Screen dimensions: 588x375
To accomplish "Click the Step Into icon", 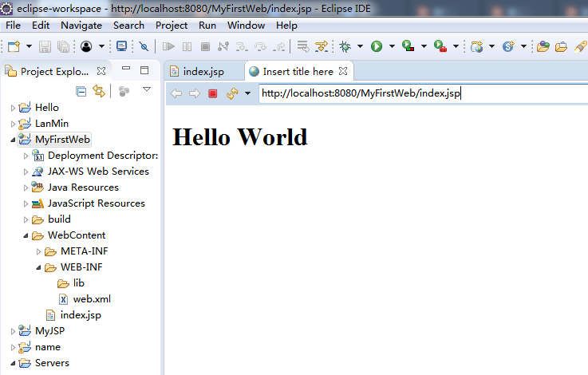I will pyautogui.click(x=242, y=46).
